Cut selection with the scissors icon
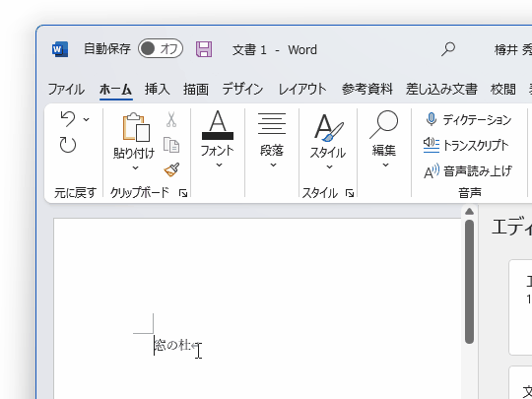 [171, 120]
